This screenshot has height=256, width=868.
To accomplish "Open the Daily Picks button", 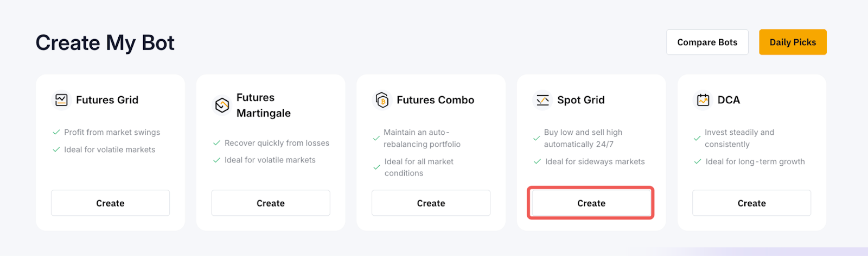I will coord(793,42).
